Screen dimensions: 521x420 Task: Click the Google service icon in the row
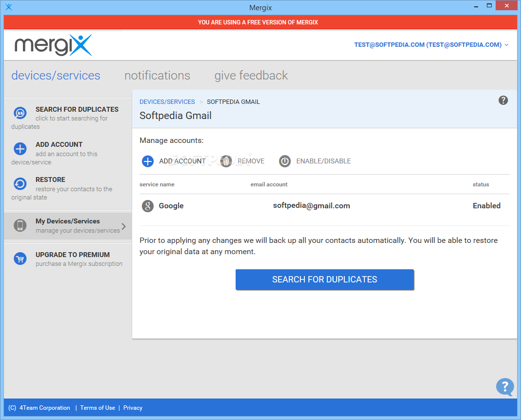point(147,206)
